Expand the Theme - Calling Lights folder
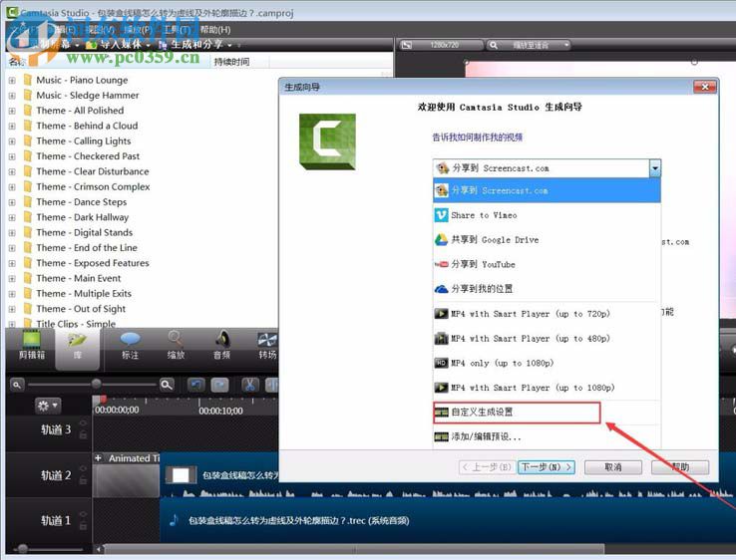Viewport: 736px width, 560px height. (x=12, y=141)
